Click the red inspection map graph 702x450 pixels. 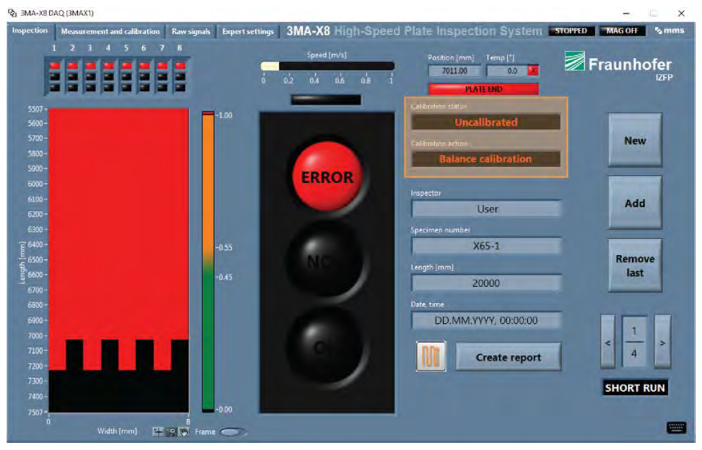coord(119,260)
